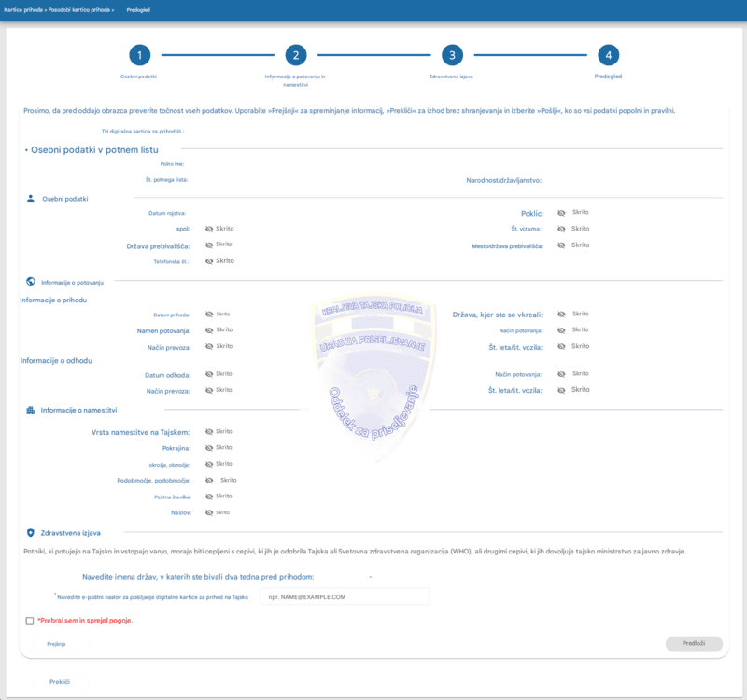Viewport: 747px width, 700px height.
Task: Click the Prekliči cancel button
Action: click(x=59, y=682)
